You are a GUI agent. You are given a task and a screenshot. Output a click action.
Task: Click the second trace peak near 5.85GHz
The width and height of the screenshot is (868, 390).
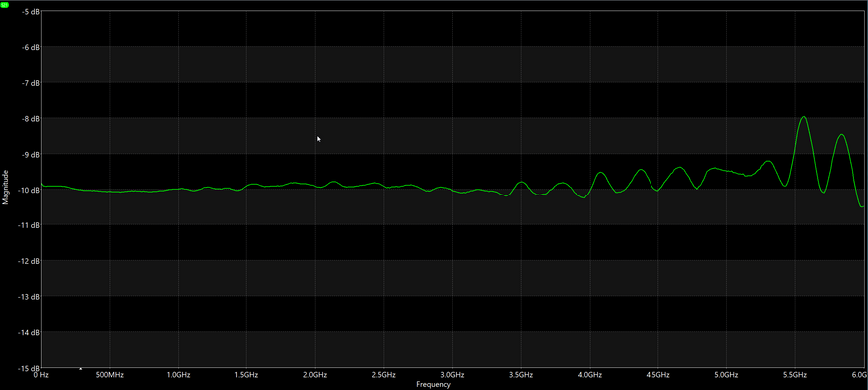(x=841, y=135)
